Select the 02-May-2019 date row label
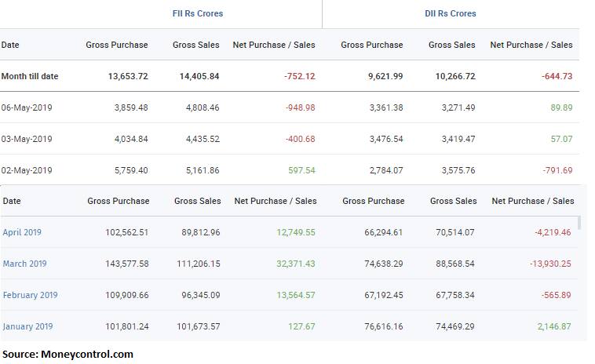Image resolution: width=595 pixels, height=364 pixels. click(x=27, y=170)
